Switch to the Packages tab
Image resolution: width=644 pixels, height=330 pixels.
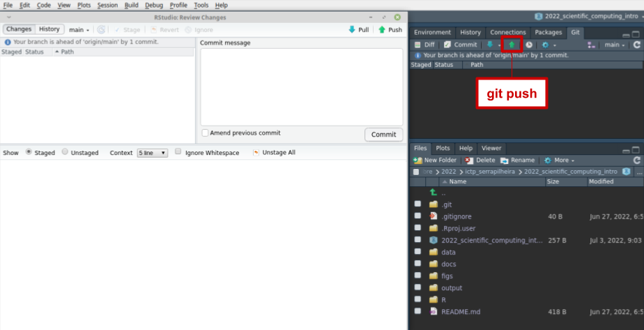tap(548, 32)
